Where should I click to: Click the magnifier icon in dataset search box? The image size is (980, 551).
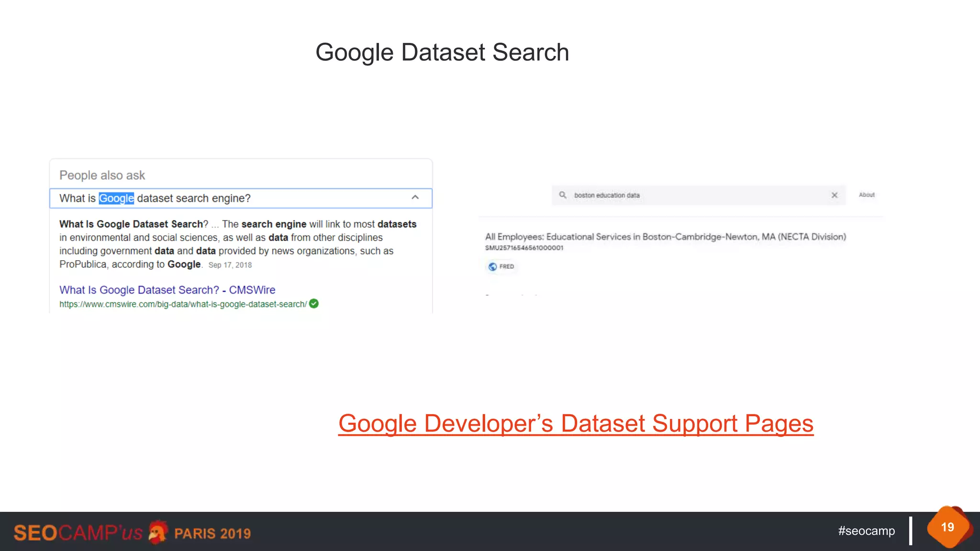pyautogui.click(x=563, y=195)
